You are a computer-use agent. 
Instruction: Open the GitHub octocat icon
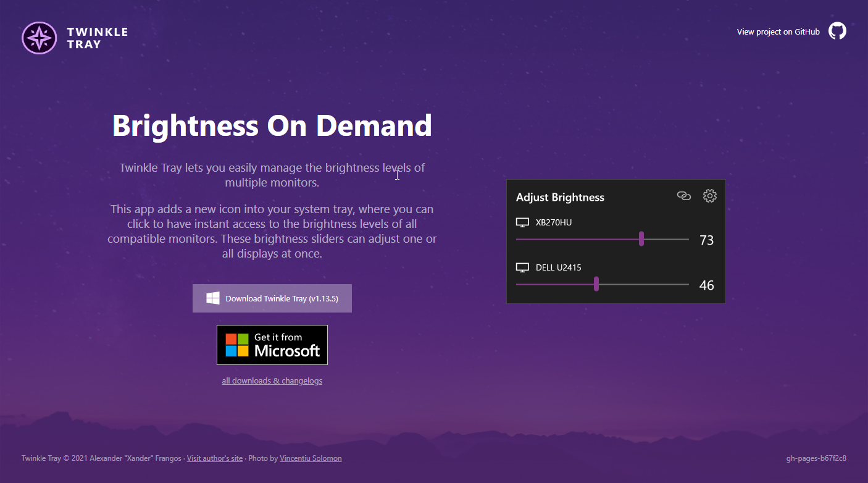tap(837, 31)
